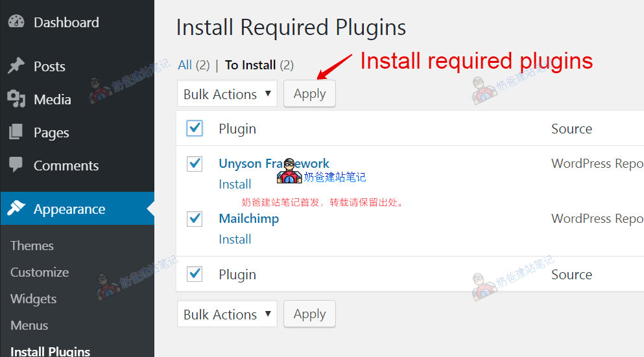This screenshot has height=357, width=644.
Task: Toggle the select-all checkbox in table footer
Action: (x=195, y=273)
